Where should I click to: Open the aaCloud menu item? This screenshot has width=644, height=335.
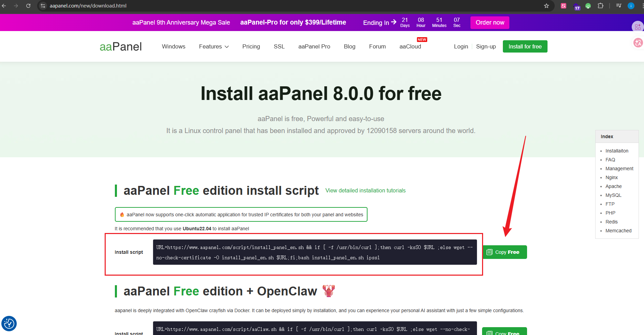[410, 47]
